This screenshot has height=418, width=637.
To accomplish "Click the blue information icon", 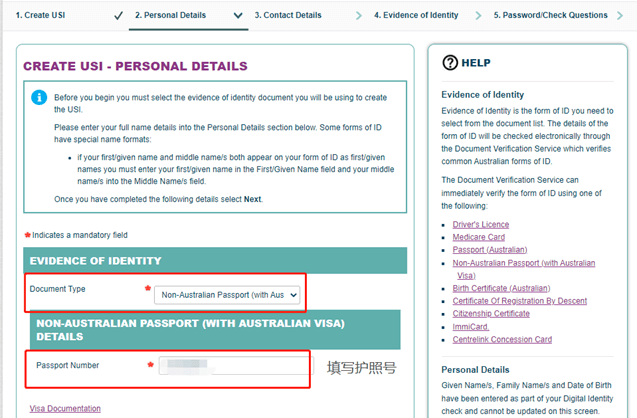I will 39,97.
